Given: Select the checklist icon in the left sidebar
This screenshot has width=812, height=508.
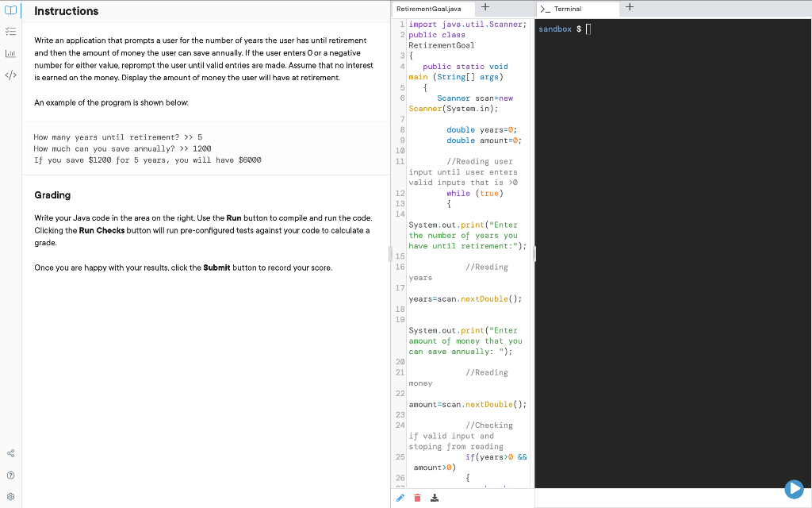Looking at the screenshot, I should 11,32.
